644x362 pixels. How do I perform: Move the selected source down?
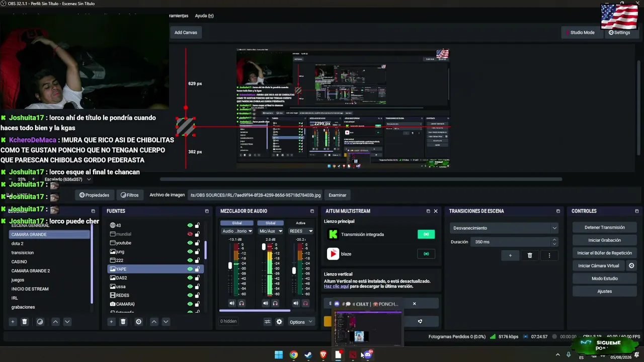click(x=166, y=322)
